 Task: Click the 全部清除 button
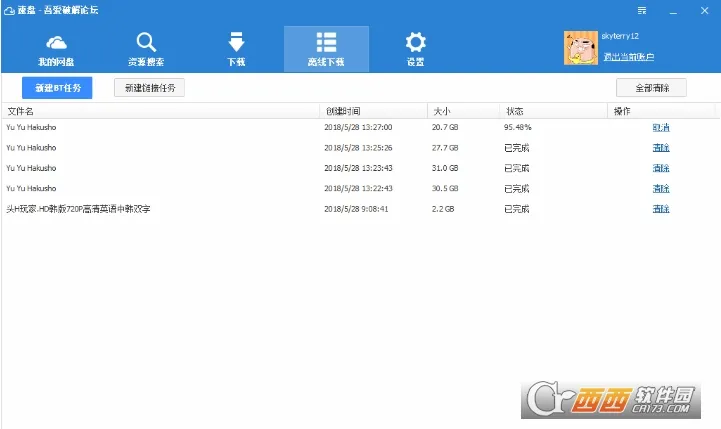[x=651, y=88]
